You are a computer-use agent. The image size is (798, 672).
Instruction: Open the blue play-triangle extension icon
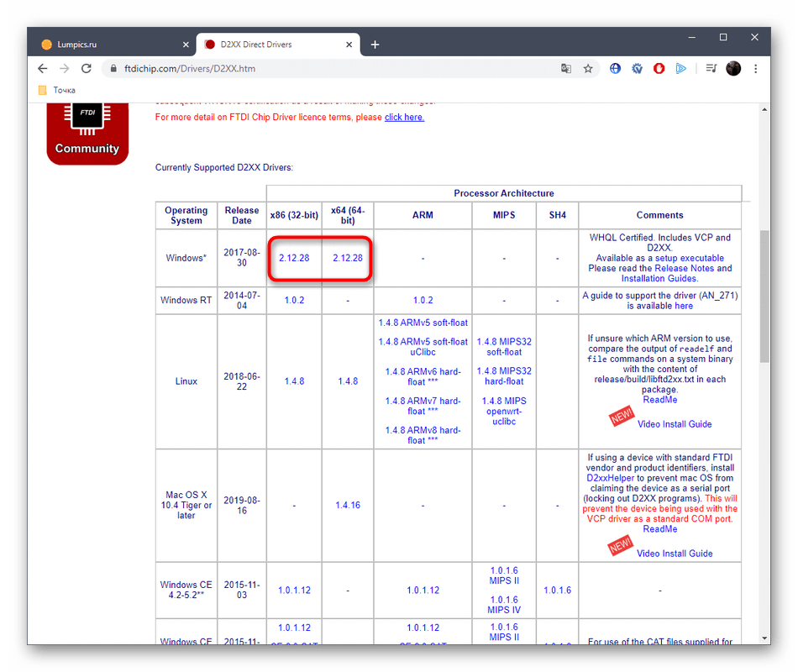[x=681, y=69]
